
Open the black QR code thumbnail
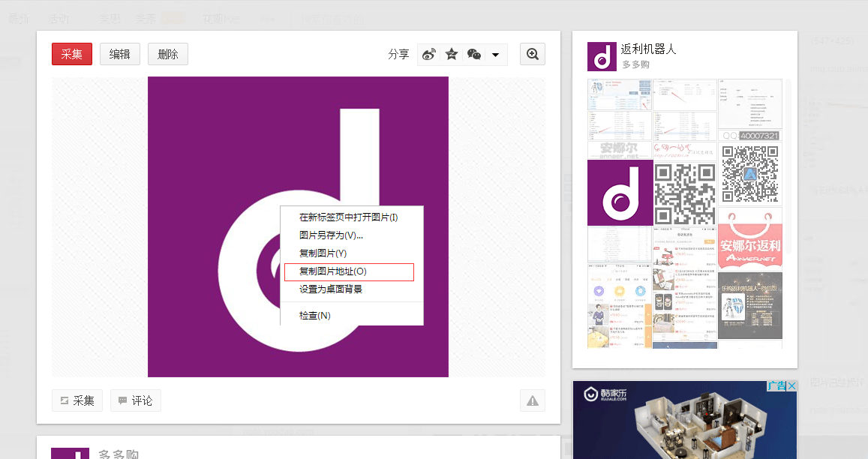[x=685, y=193]
